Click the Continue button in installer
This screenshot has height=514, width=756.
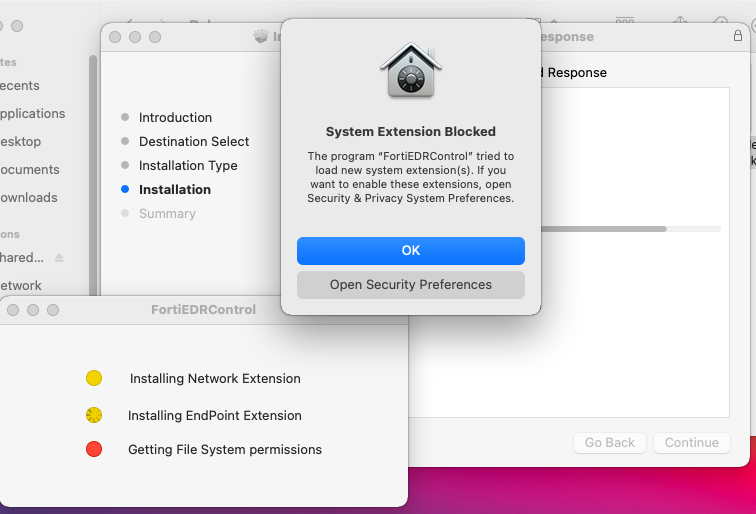(x=692, y=443)
